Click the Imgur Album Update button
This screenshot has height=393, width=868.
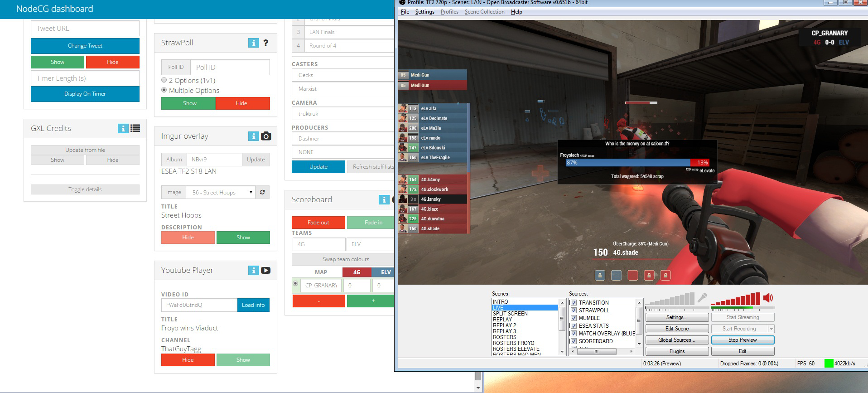[x=256, y=160]
